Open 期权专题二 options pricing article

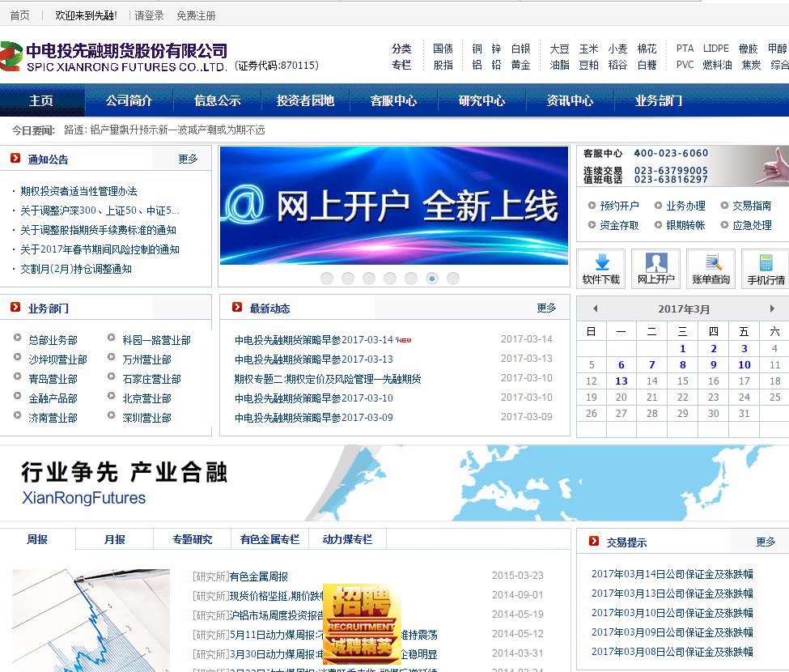coord(328,379)
